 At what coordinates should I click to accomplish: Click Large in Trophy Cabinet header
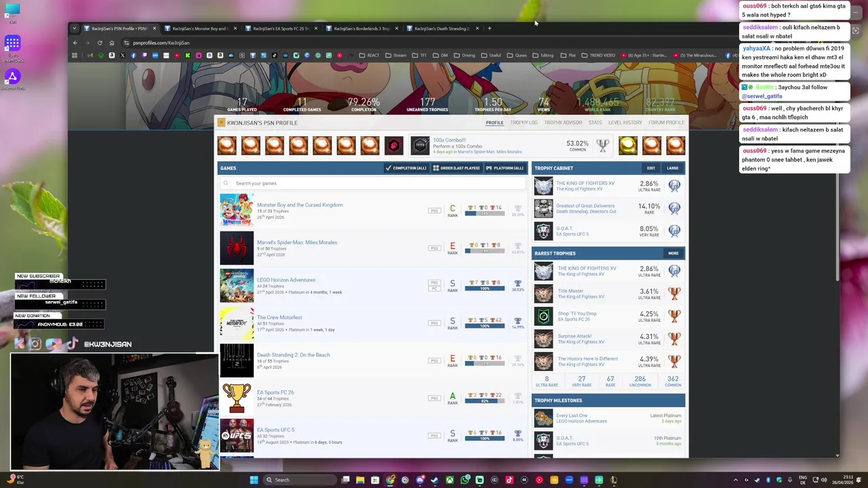pyautogui.click(x=673, y=168)
